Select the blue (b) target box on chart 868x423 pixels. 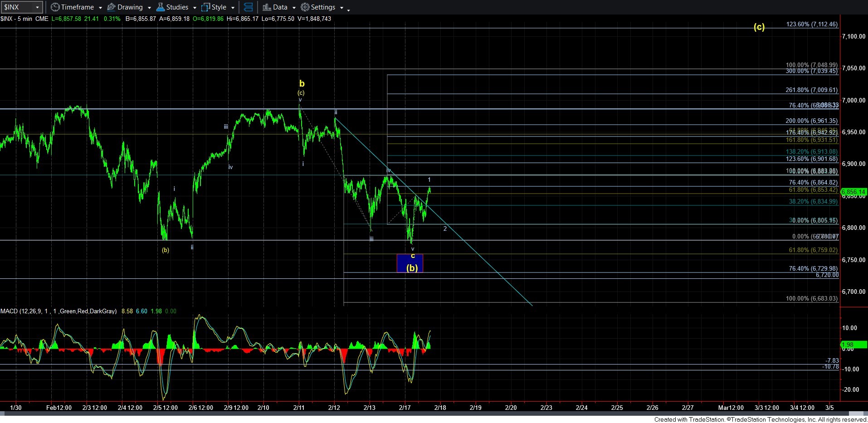(410, 263)
